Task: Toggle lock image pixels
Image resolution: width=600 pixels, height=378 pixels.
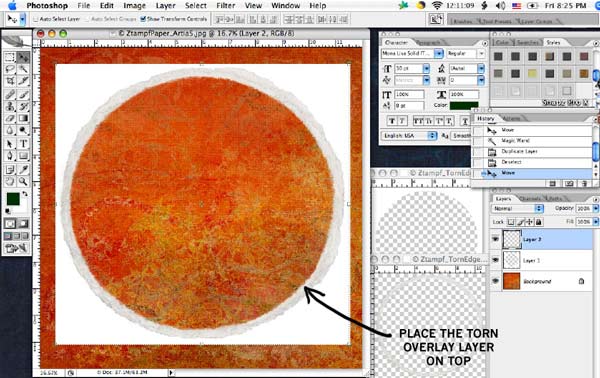Action: tap(520, 222)
